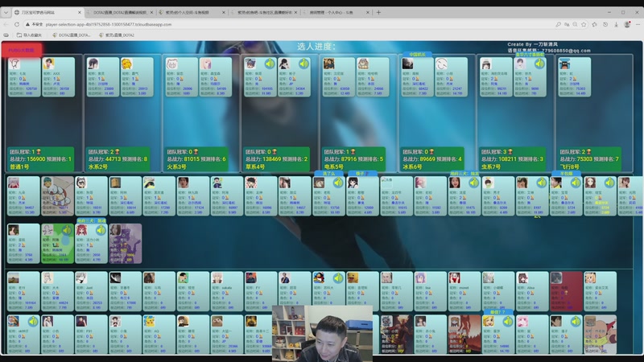
Task: Click the player card named monet
Action: pyautogui.click(x=464, y=291)
